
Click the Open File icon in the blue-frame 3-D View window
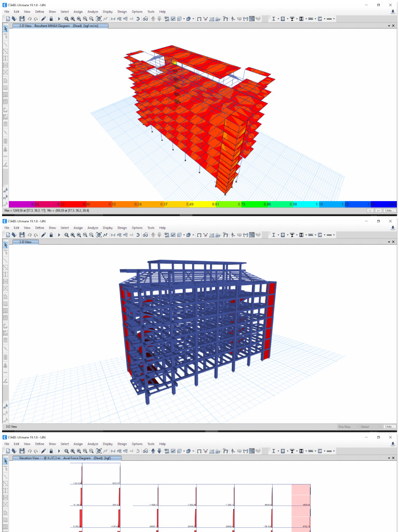tap(14, 235)
